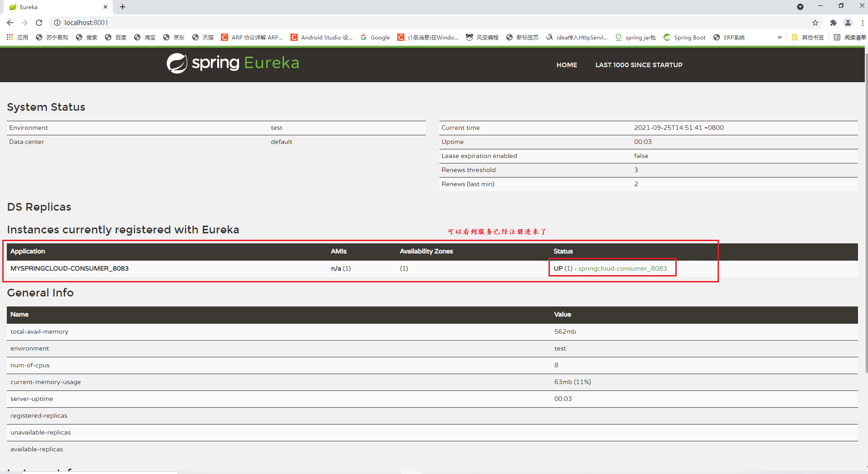The width and height of the screenshot is (868, 474).
Task: Open the 淘宝 bookmark
Action: (x=145, y=37)
